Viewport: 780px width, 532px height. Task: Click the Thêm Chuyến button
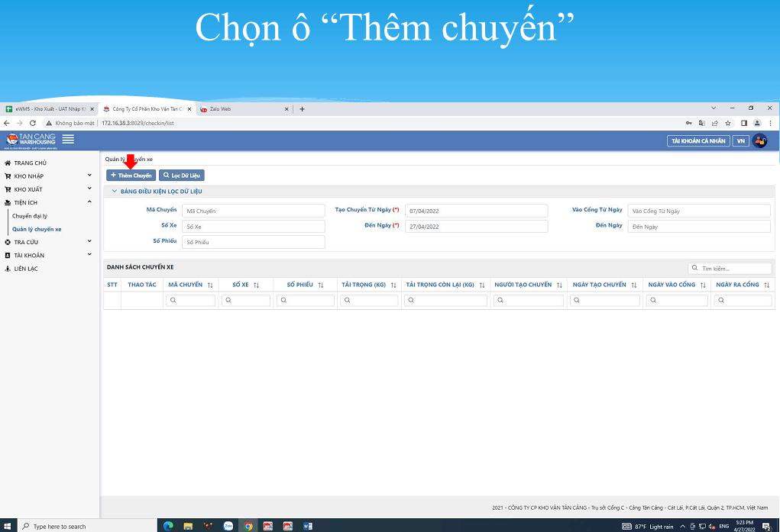click(131, 176)
